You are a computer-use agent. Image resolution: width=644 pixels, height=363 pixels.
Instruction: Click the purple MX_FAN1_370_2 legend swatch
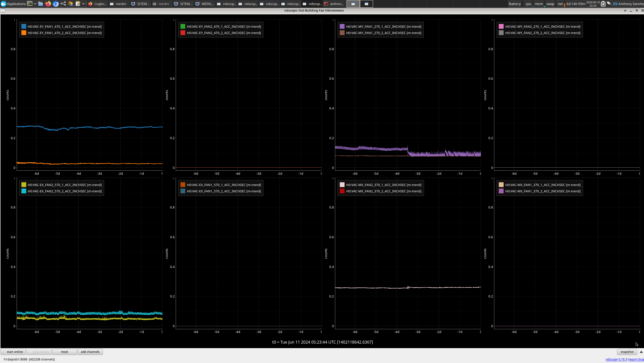(501, 191)
